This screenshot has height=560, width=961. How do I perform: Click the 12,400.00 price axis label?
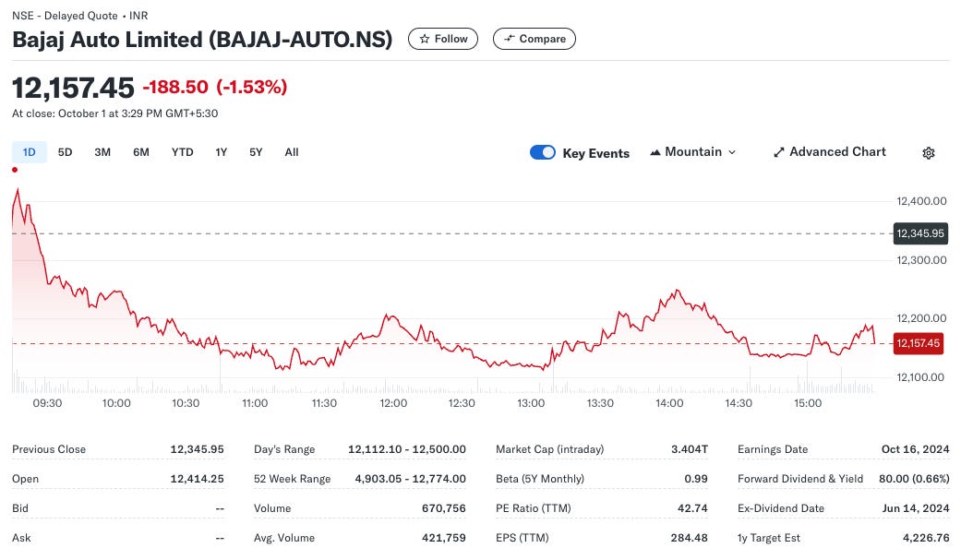(921, 201)
